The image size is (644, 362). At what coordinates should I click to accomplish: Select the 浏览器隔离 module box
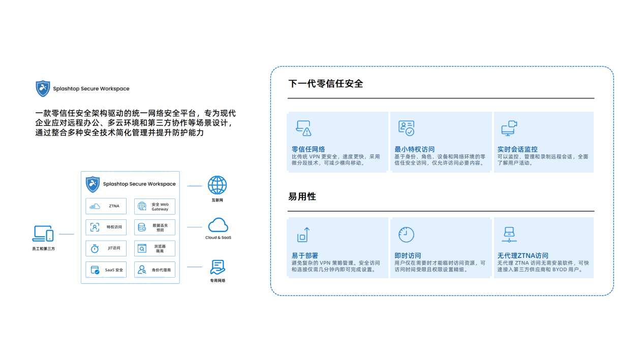pos(155,248)
